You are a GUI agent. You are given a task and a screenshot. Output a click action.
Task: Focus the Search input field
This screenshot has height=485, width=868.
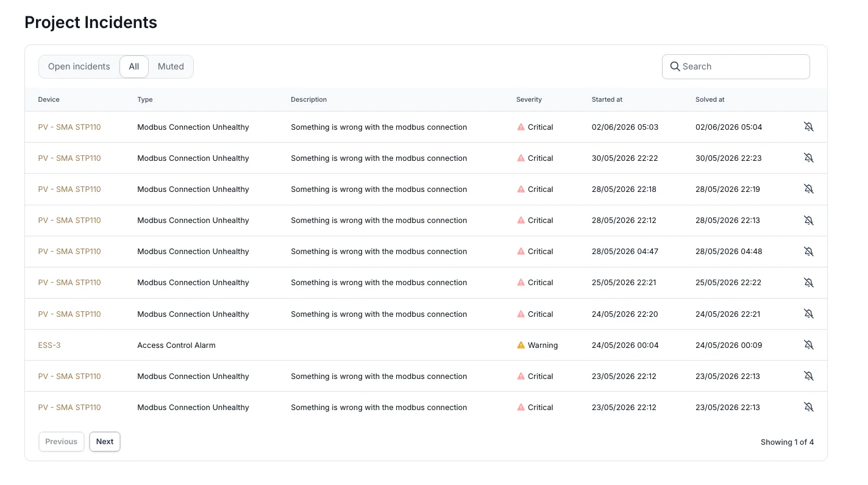(x=736, y=66)
